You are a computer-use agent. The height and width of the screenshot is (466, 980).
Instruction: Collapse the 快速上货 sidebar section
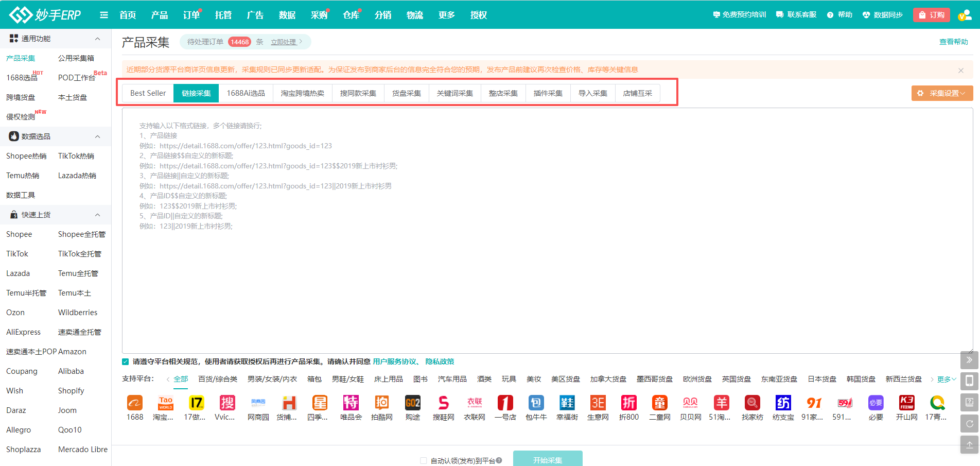click(98, 215)
